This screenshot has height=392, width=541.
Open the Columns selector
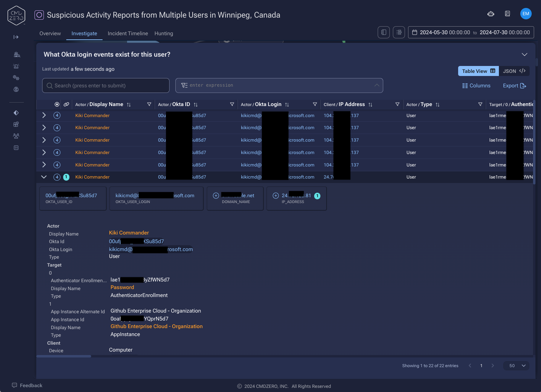tap(476, 86)
